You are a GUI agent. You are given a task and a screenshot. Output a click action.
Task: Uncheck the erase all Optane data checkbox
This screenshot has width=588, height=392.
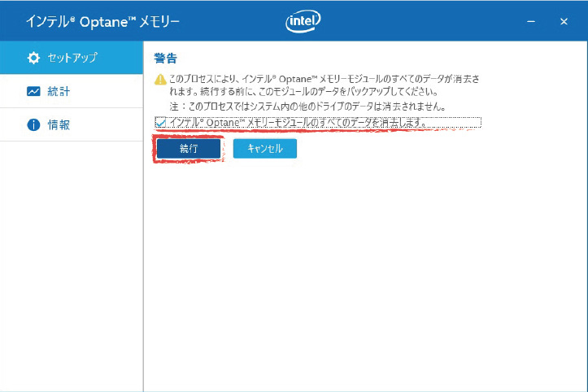(160, 122)
